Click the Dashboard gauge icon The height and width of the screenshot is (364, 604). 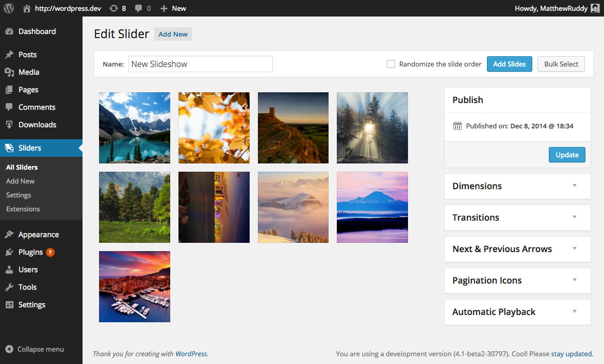coord(9,31)
